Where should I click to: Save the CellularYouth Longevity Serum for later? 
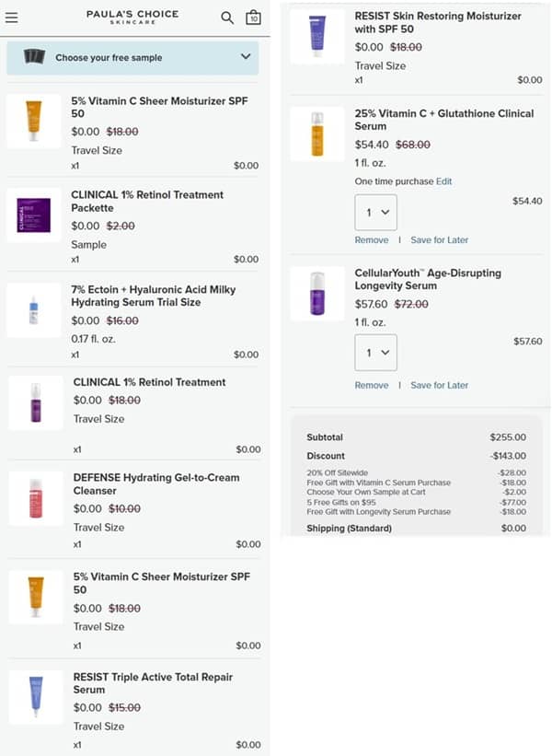pos(439,386)
